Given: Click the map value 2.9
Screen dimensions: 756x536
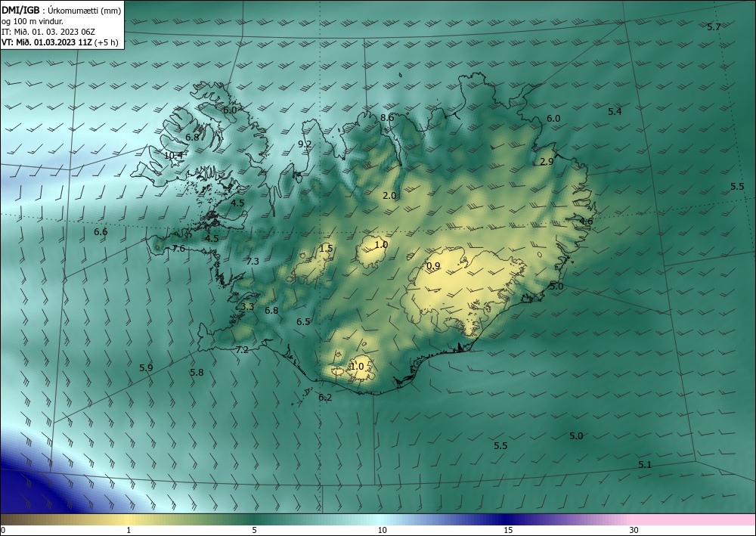Looking at the screenshot, I should (547, 162).
